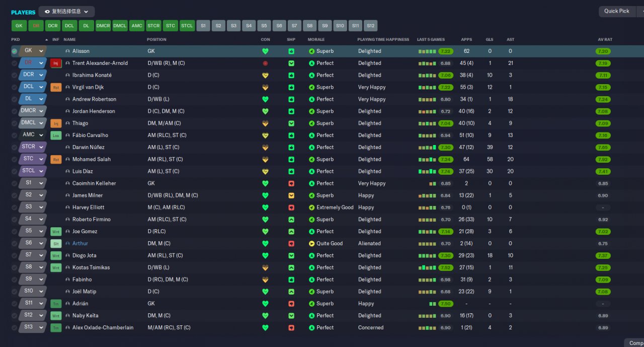The height and width of the screenshot is (347, 644).
Task: Click Darwin Núñez's 7.65 average rating
Action: 603,148
